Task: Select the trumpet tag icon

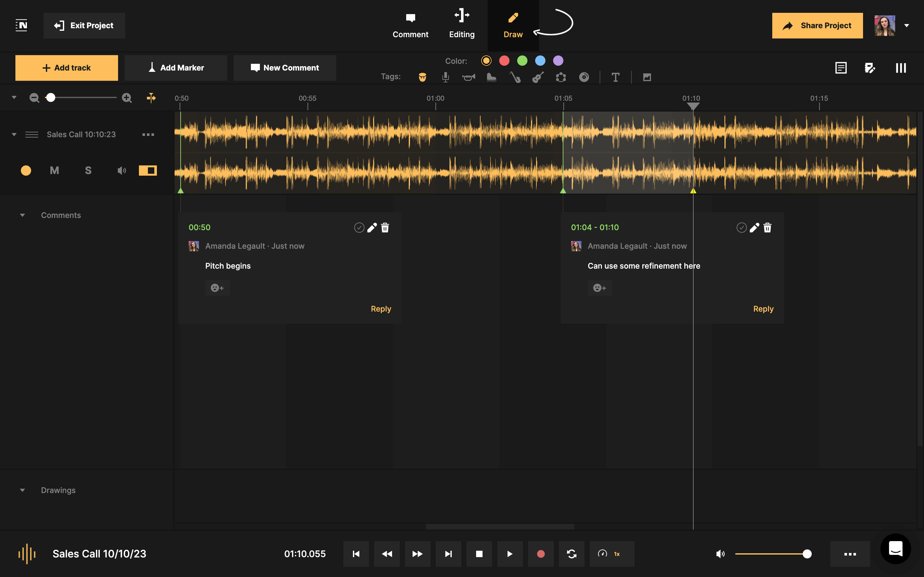Action: (468, 77)
